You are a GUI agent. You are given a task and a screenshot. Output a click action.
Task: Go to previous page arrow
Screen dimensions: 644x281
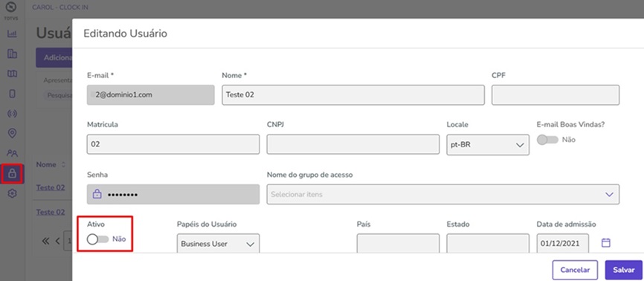tap(57, 241)
